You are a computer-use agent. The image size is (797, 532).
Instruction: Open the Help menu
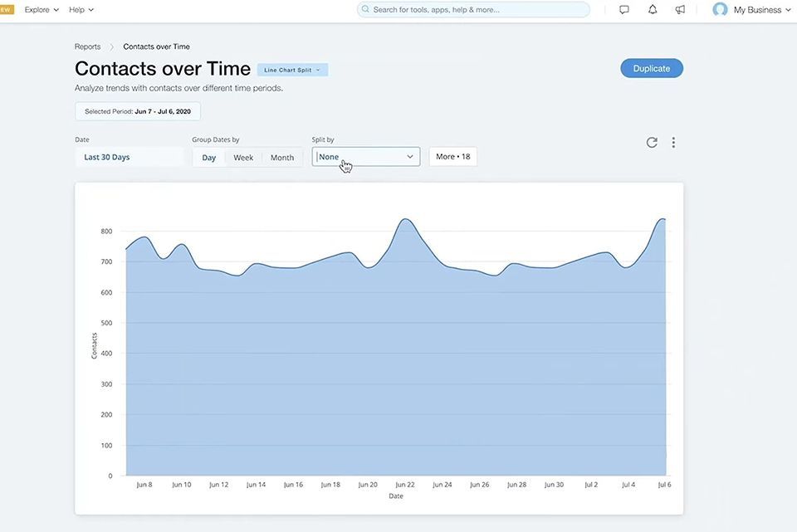pos(81,10)
